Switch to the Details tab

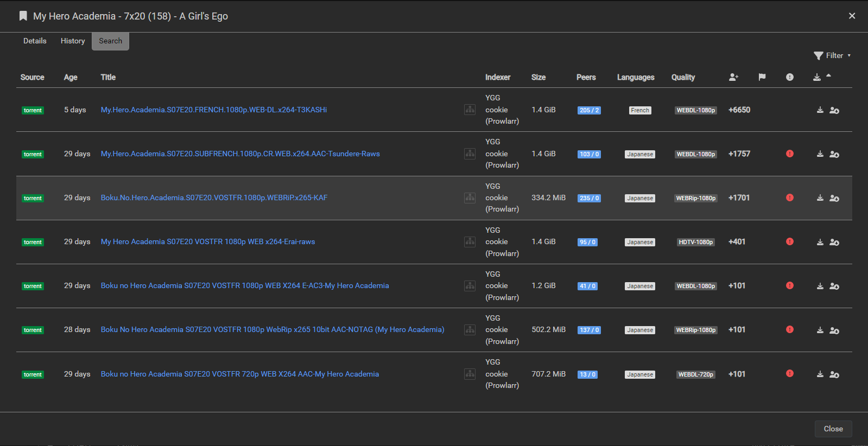(x=35, y=41)
